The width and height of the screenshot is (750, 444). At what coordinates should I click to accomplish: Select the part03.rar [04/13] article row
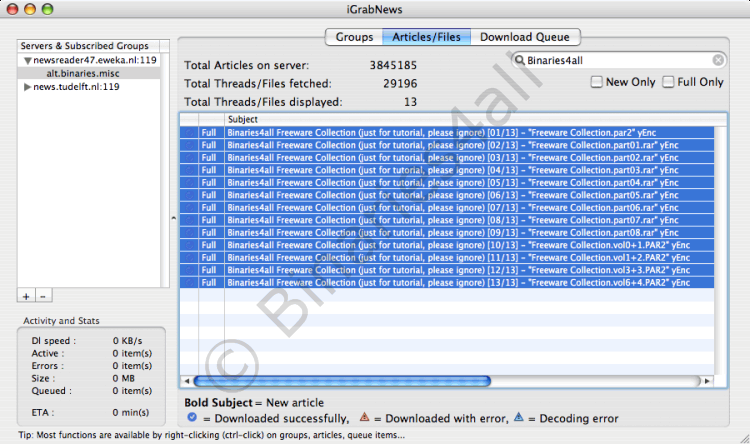coord(447,170)
